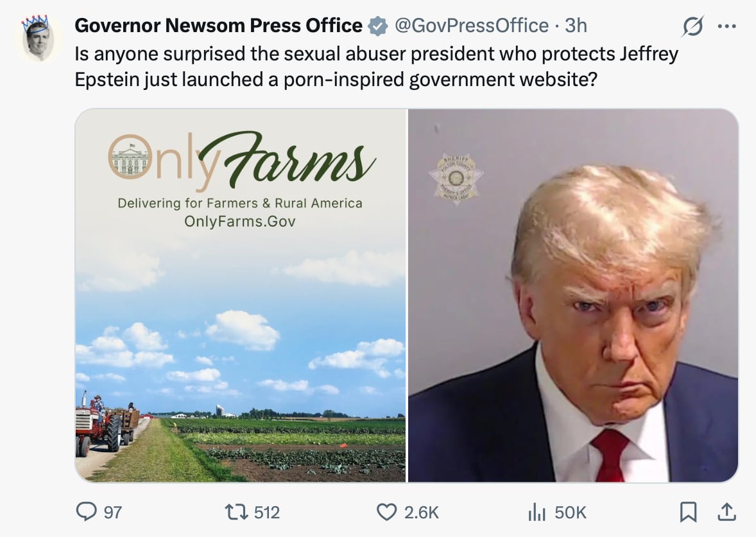Click the @GovPressOffice handle
The image size is (756, 537).
(x=470, y=26)
